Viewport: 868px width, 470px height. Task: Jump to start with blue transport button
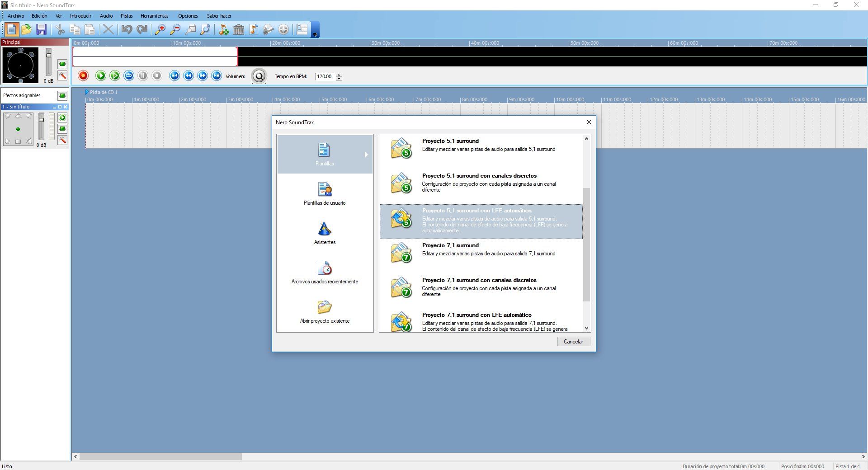coord(175,75)
